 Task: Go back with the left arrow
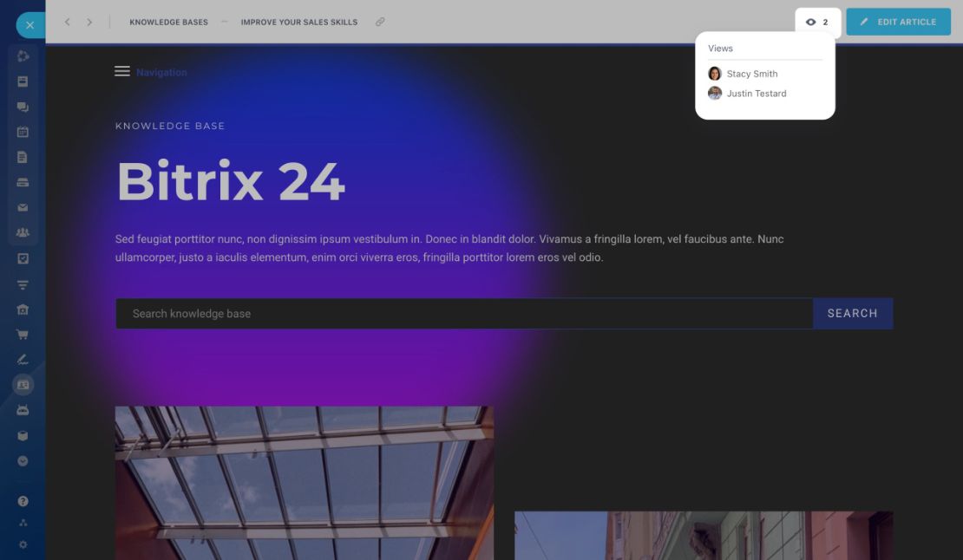tap(68, 22)
